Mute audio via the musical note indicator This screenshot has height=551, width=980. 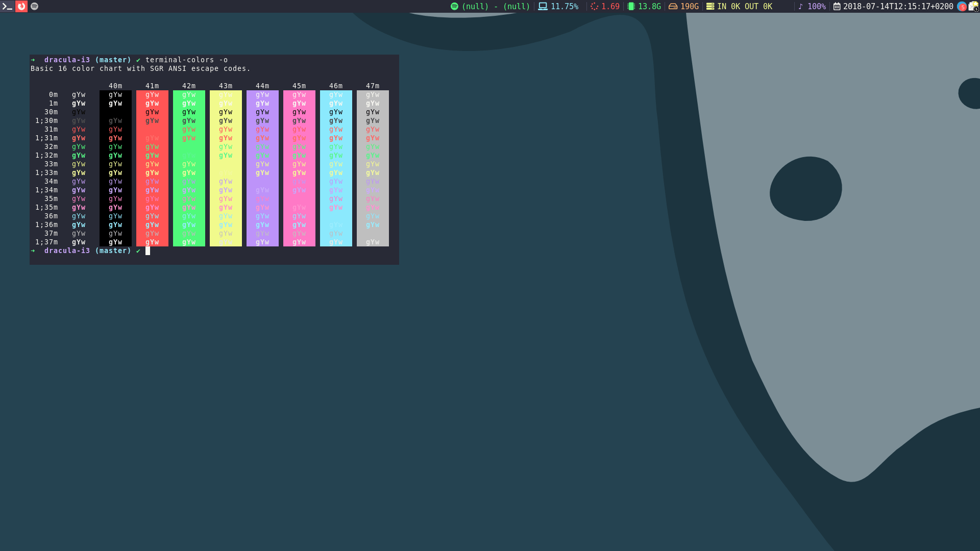click(x=800, y=7)
